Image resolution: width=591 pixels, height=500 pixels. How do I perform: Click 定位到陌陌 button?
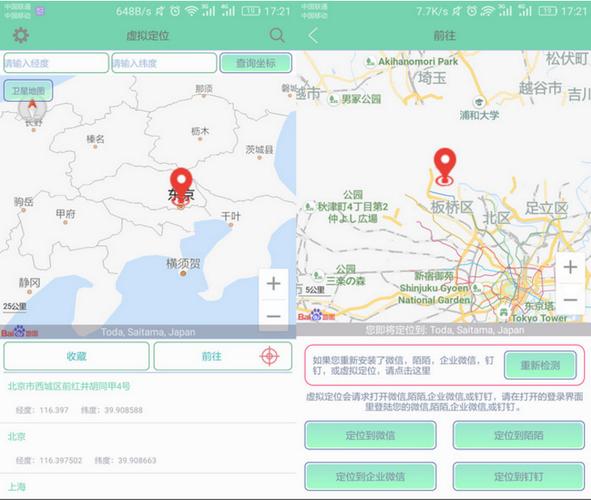click(x=519, y=435)
